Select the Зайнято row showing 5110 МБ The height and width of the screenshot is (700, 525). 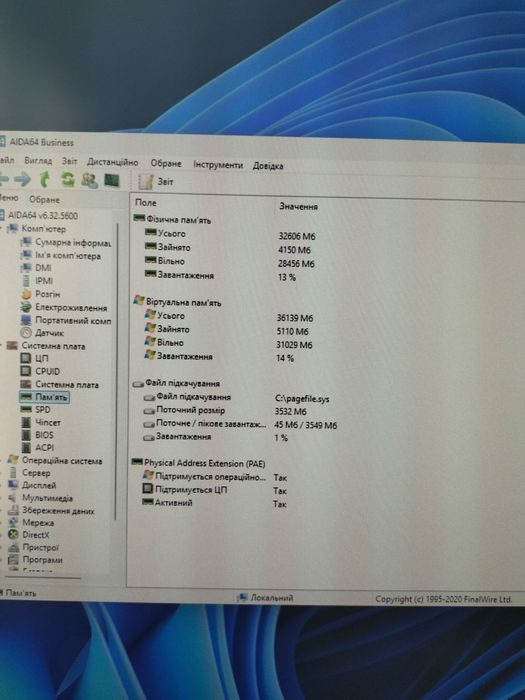226,330
